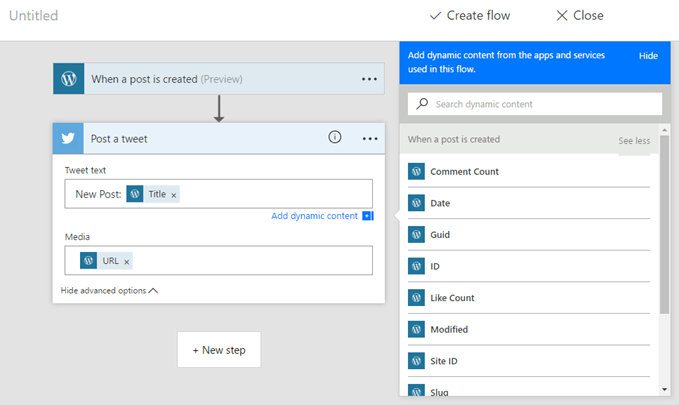The width and height of the screenshot is (679, 405).
Task: Collapse list with See less
Action: coord(633,141)
